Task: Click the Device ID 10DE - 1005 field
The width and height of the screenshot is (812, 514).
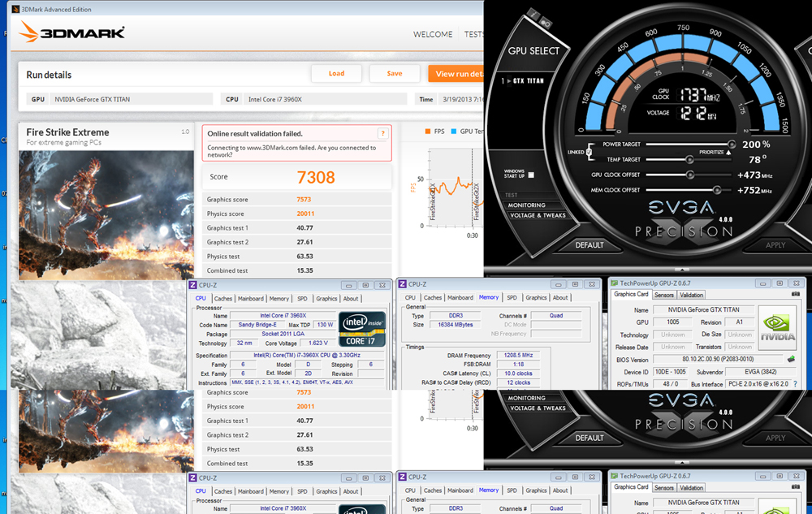Action: pos(670,372)
